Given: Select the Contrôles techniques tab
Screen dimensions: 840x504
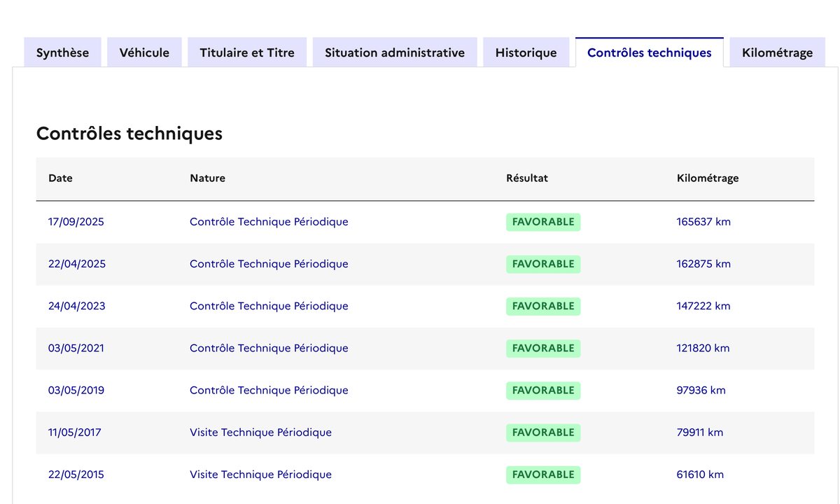Looking at the screenshot, I should click(x=649, y=52).
